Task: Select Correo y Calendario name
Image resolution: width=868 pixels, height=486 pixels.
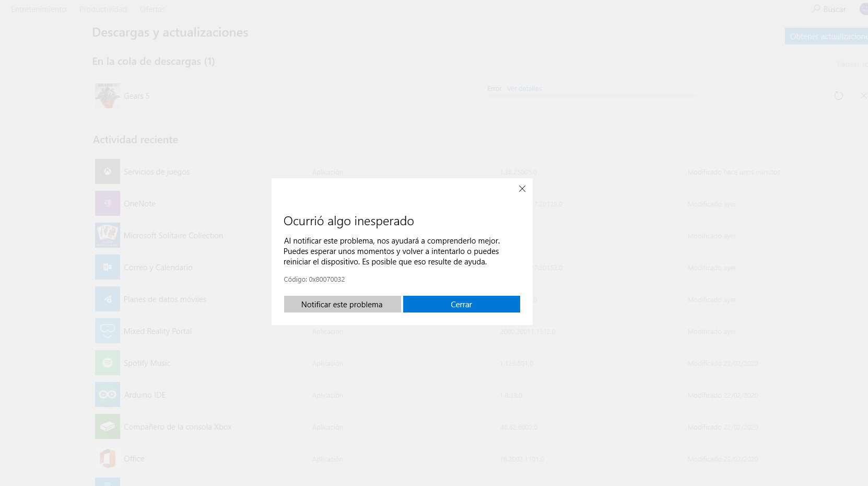Action: click(158, 268)
